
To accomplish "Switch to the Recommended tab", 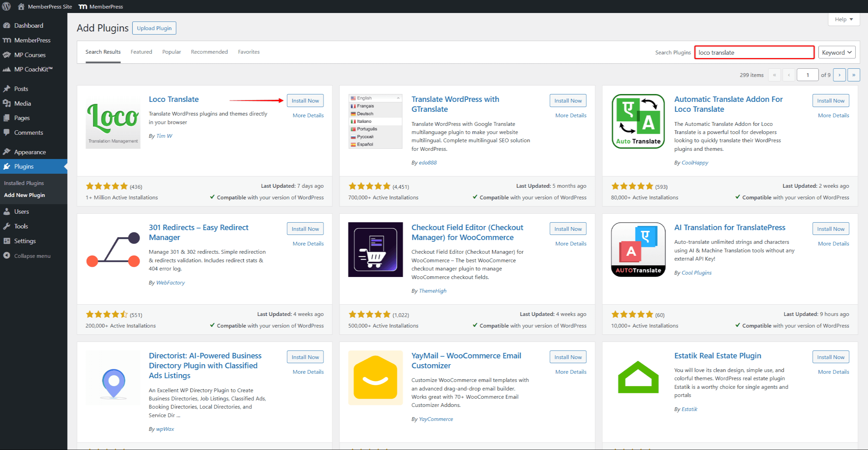I will (209, 52).
